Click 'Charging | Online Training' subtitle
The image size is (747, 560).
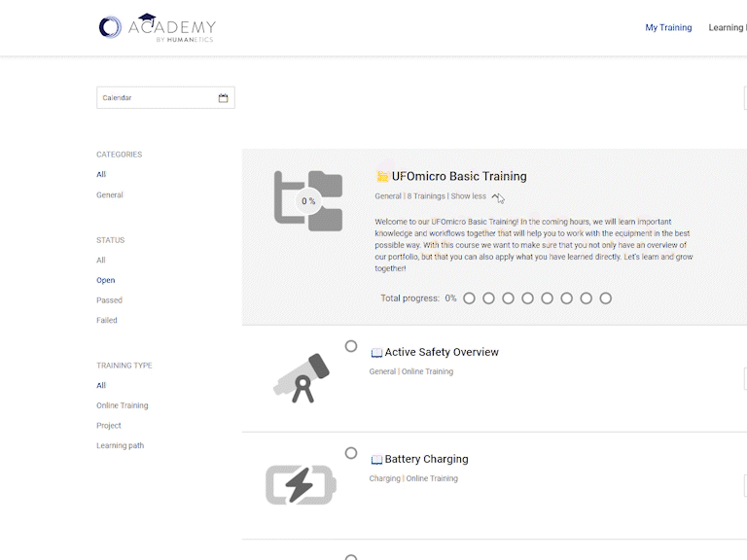click(413, 478)
